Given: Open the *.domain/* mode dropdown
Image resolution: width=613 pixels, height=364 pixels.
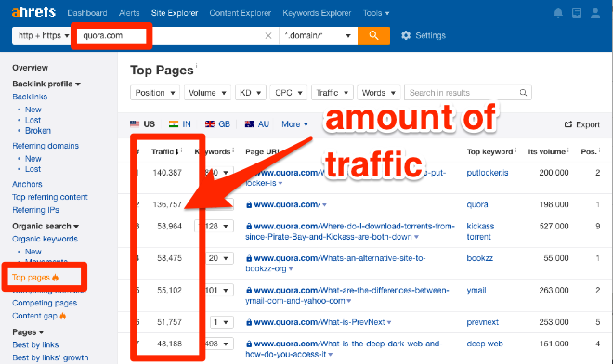Looking at the screenshot, I should [319, 35].
